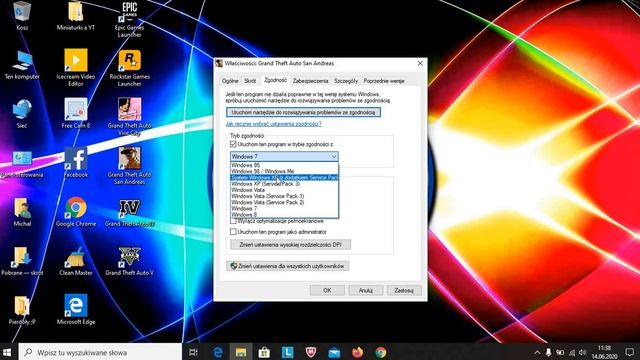This screenshot has width=640, height=360.
Task: Click Zmień ustawienia dla wszystkich użytkowników
Action: pos(287,266)
